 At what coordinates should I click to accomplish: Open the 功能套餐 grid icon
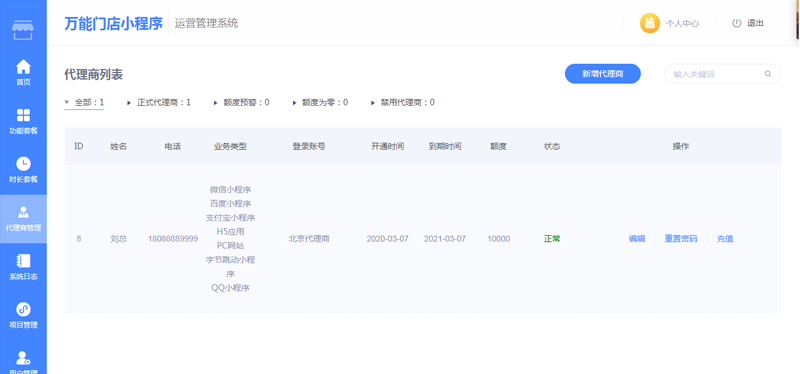(23, 115)
